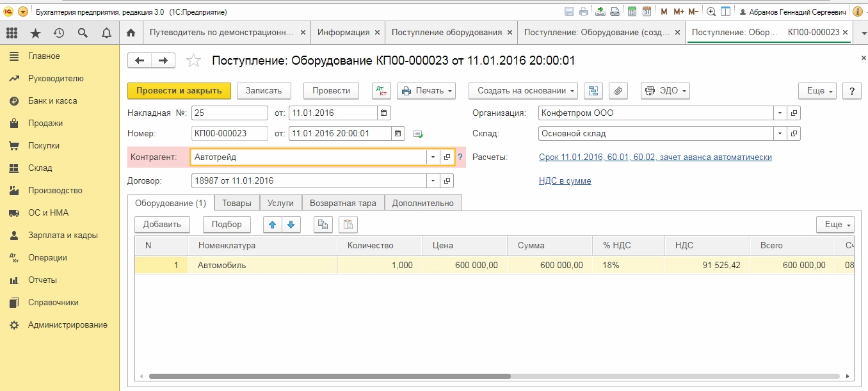Viewport: 868px width, 391px height.
Task: Switch to the Товары tab
Action: click(x=237, y=203)
